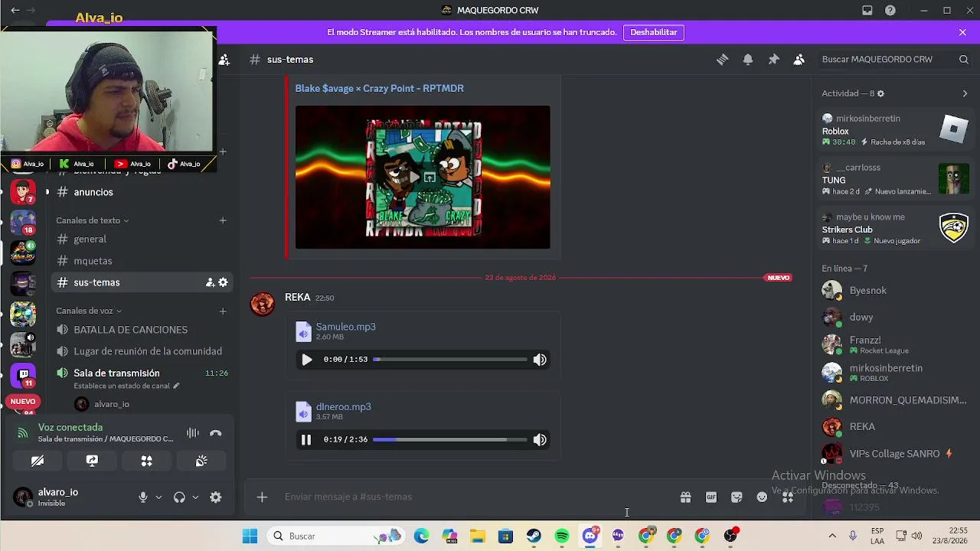Play the Samuleo.mp3 audio
The image size is (980, 551).
coord(306,360)
